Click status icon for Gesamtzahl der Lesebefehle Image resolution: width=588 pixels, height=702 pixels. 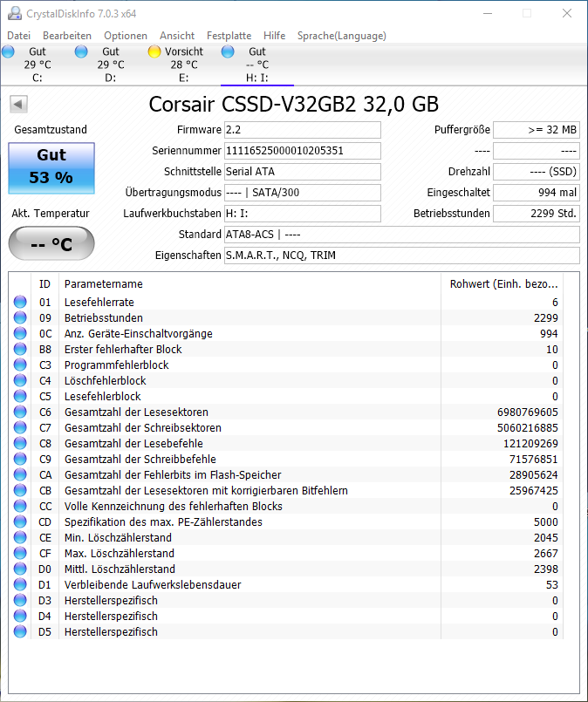[x=20, y=443]
